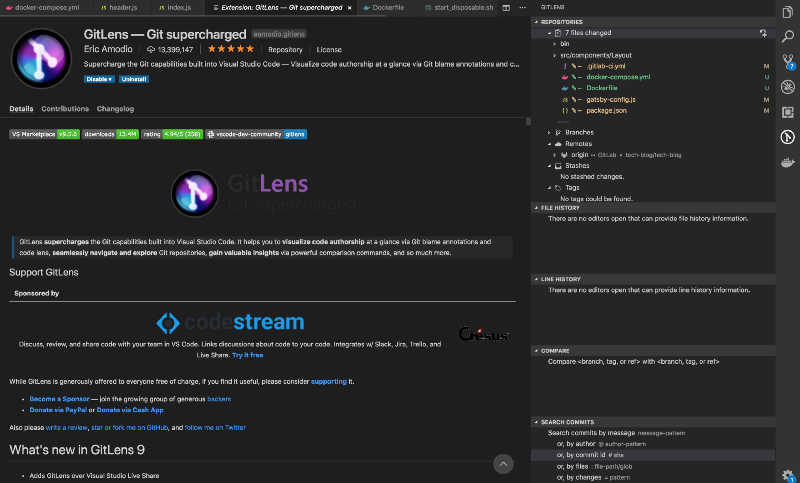This screenshot has width=800, height=483.
Task: Click the 'Become a Sponsor' link
Action: 59,399
